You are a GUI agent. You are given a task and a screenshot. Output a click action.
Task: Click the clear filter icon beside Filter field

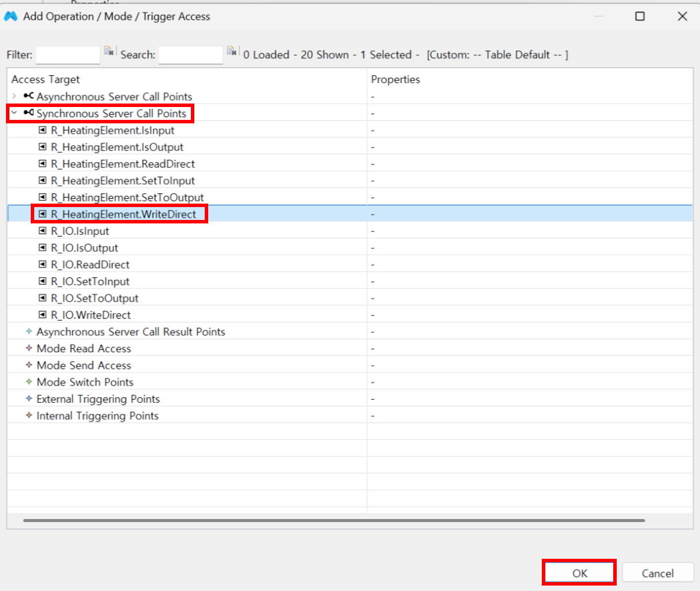click(x=109, y=51)
